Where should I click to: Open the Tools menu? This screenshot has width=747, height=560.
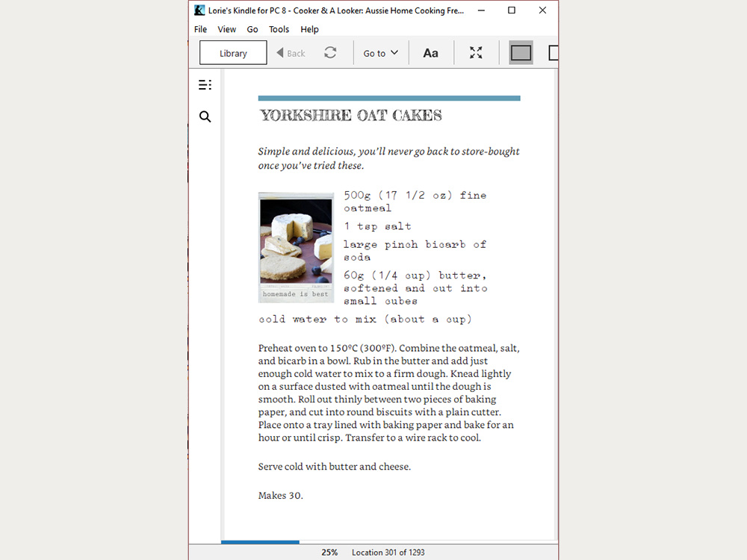279,29
